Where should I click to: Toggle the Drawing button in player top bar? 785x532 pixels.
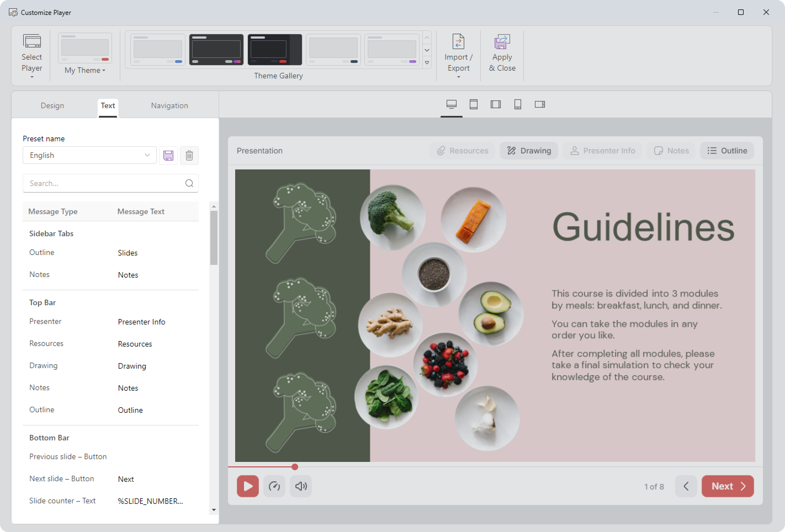(x=529, y=151)
